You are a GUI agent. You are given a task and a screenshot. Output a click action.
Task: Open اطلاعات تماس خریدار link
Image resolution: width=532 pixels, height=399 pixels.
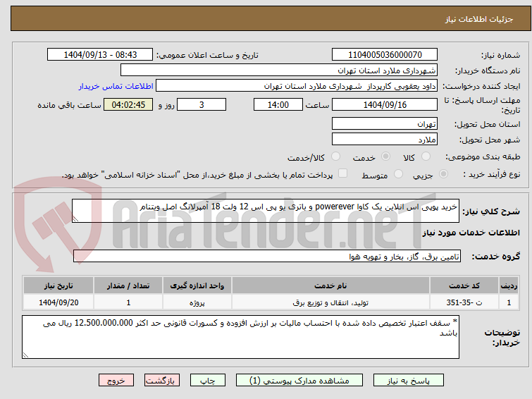[x=116, y=86]
